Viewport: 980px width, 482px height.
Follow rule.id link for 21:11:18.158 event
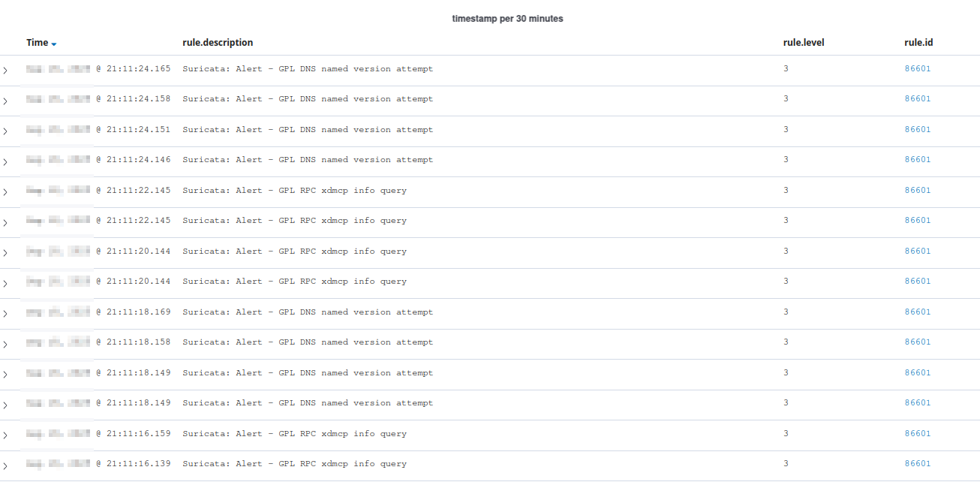917,342
